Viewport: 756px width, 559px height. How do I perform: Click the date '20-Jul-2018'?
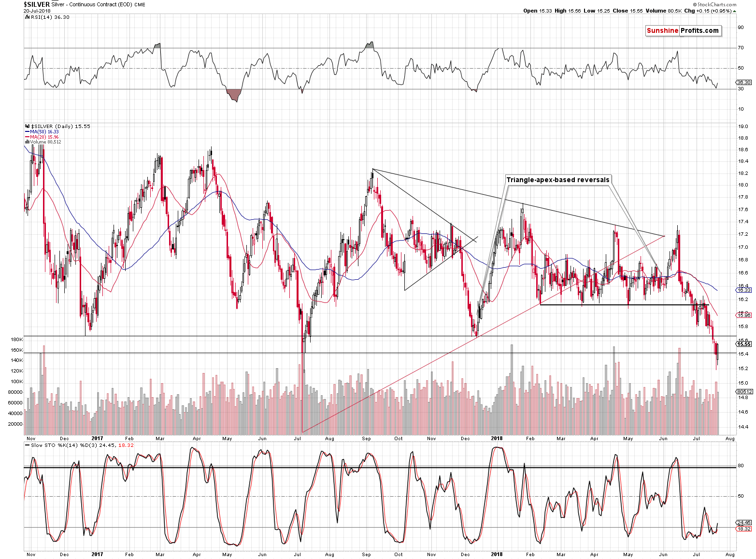click(x=37, y=11)
